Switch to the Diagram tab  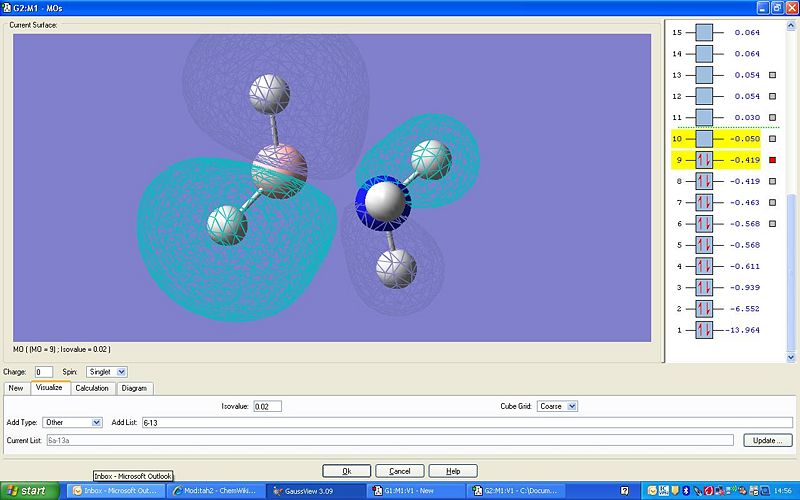134,388
